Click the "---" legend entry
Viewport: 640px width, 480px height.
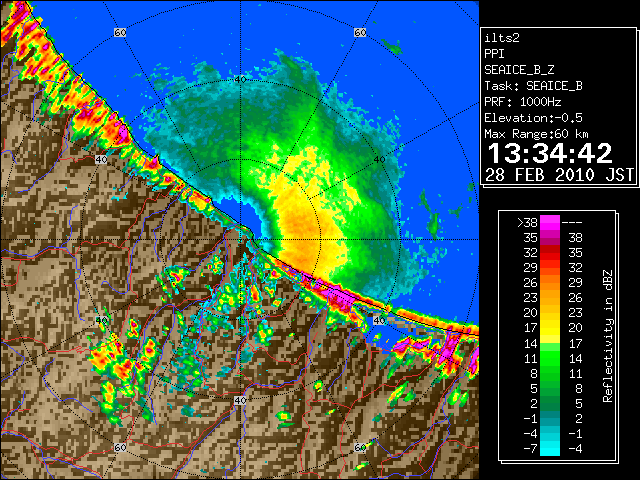pos(572,223)
